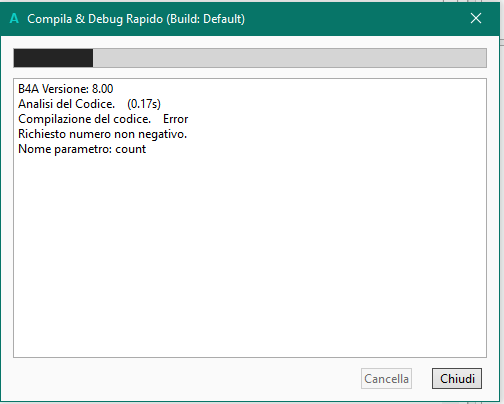Click the word 'Error' in the log
This screenshot has height=404, width=504.
pos(175,119)
